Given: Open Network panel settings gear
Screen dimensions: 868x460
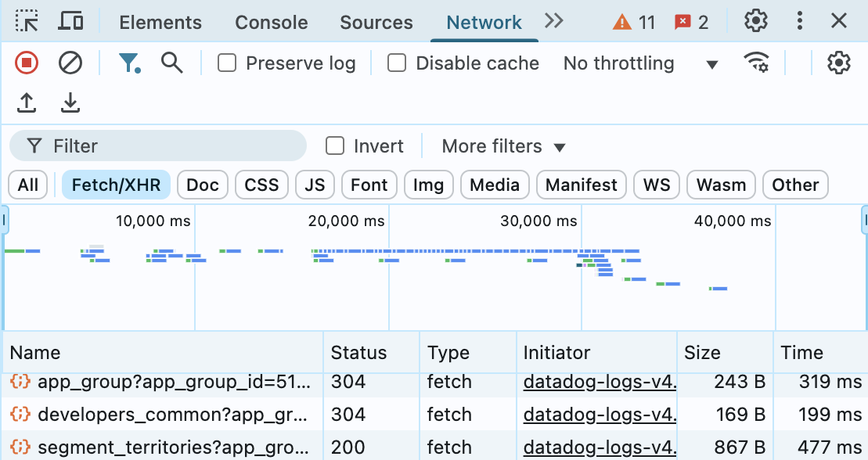Looking at the screenshot, I should point(839,63).
